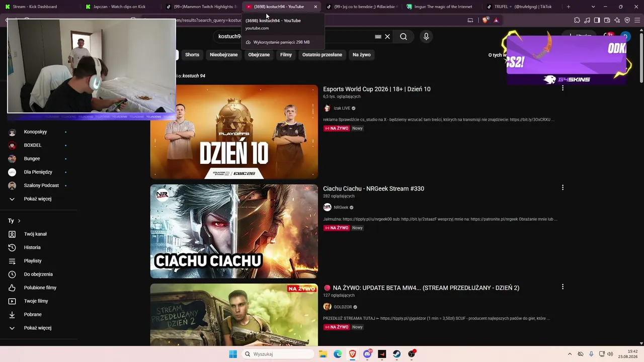Close the kostuch94 YouTube tab
The image size is (644, 362).
point(315,7)
